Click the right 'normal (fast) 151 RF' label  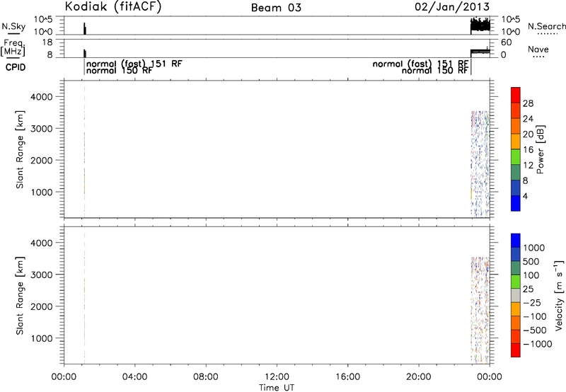420,64
